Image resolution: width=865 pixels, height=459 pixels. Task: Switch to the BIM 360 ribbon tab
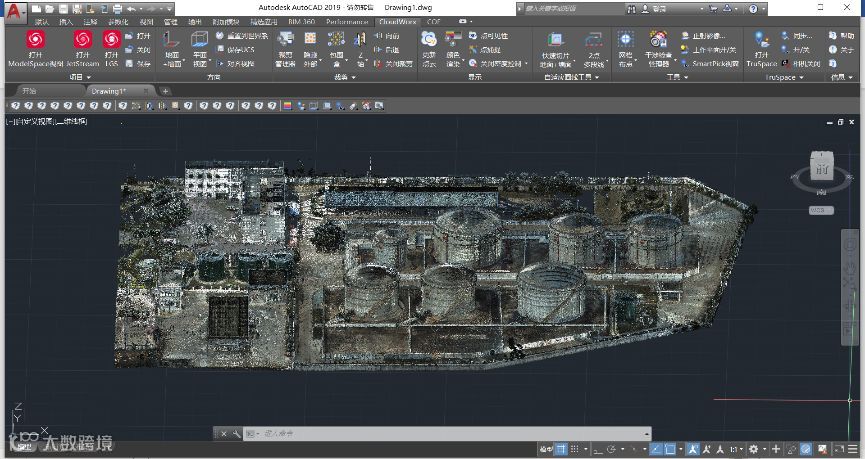(302, 20)
